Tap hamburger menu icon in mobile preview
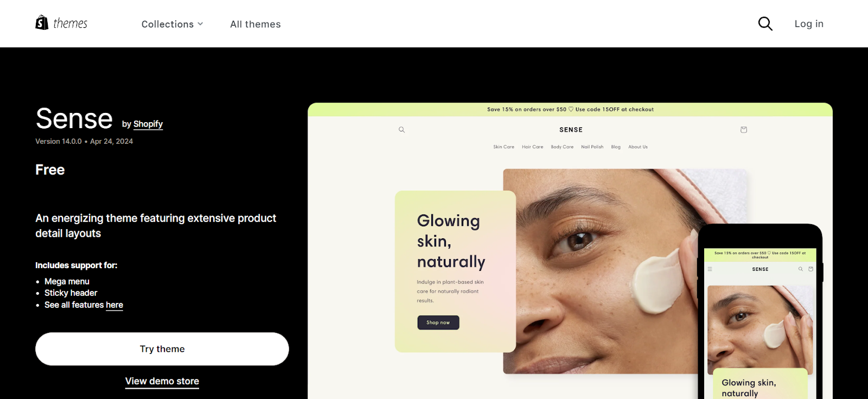868x399 pixels. (710, 269)
